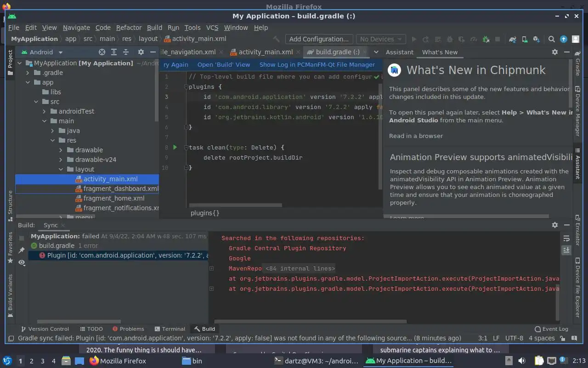The width and height of the screenshot is (588, 368).
Task: Toggle the Build Variants side tab
Action: point(10,296)
